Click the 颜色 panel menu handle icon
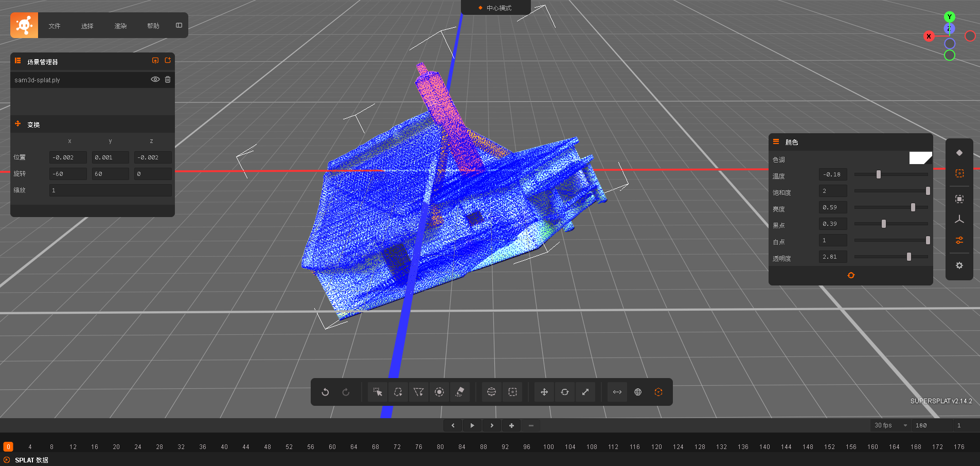This screenshot has width=980, height=466. [776, 141]
